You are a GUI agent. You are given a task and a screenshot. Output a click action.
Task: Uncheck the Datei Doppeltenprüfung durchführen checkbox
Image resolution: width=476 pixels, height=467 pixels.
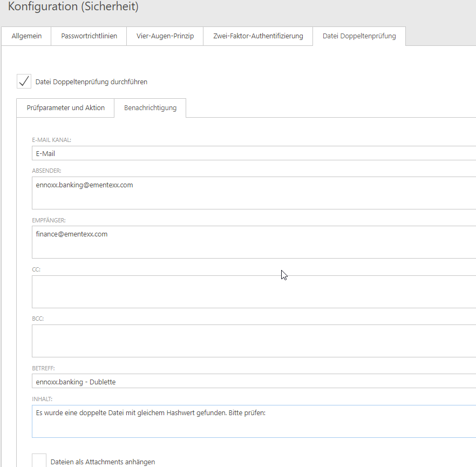click(24, 82)
